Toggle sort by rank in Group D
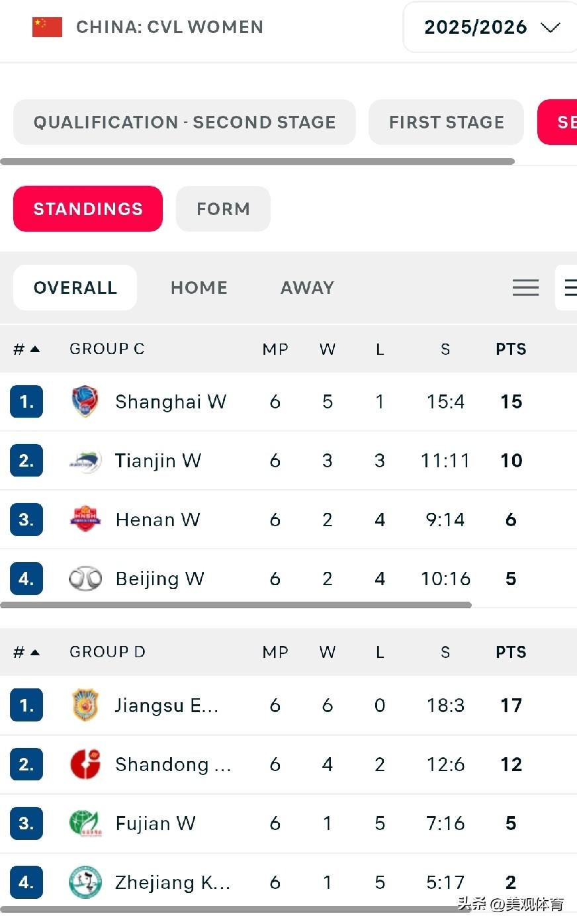577x924 pixels. 26,652
